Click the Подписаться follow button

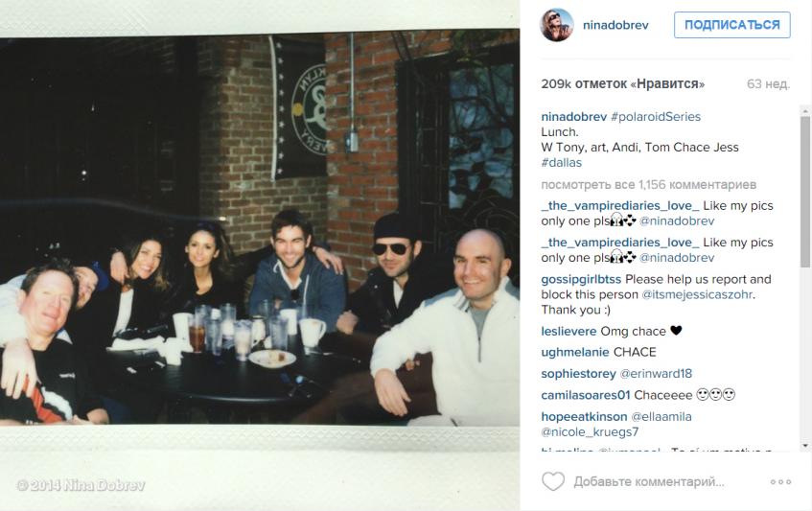[x=732, y=25]
